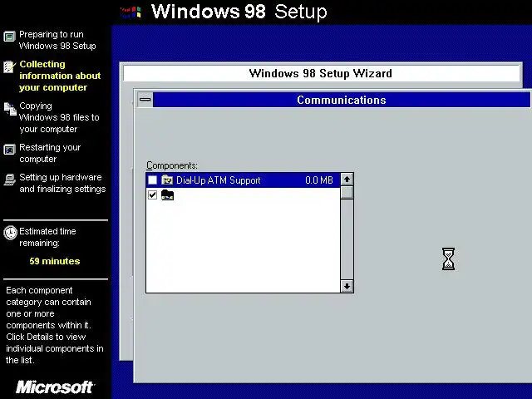
Task: Click the Estimated time remaining label
Action: click(x=47, y=237)
